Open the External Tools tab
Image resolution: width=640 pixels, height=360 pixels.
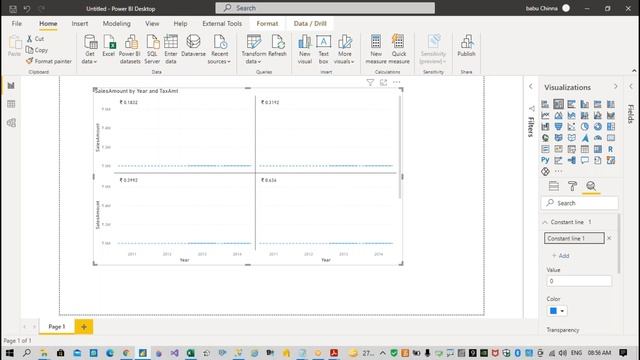[x=222, y=24]
